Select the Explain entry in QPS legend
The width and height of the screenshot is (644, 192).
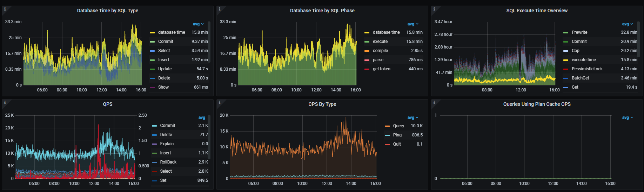(x=167, y=144)
